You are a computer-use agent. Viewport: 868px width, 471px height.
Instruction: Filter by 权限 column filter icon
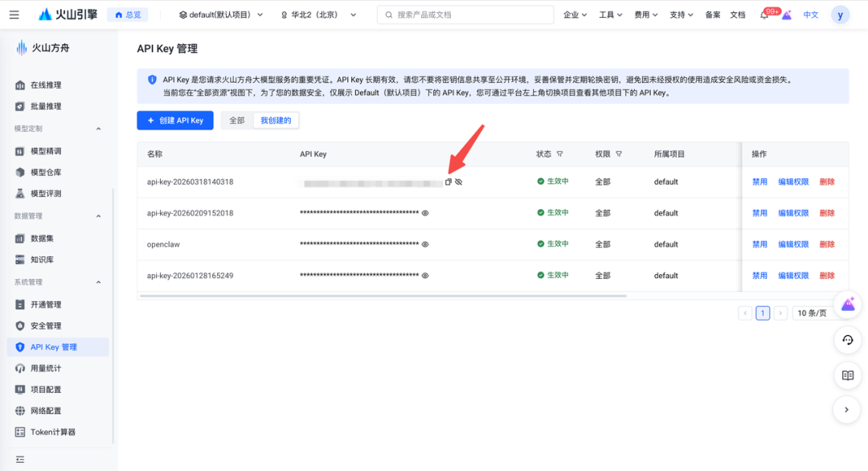(x=619, y=154)
